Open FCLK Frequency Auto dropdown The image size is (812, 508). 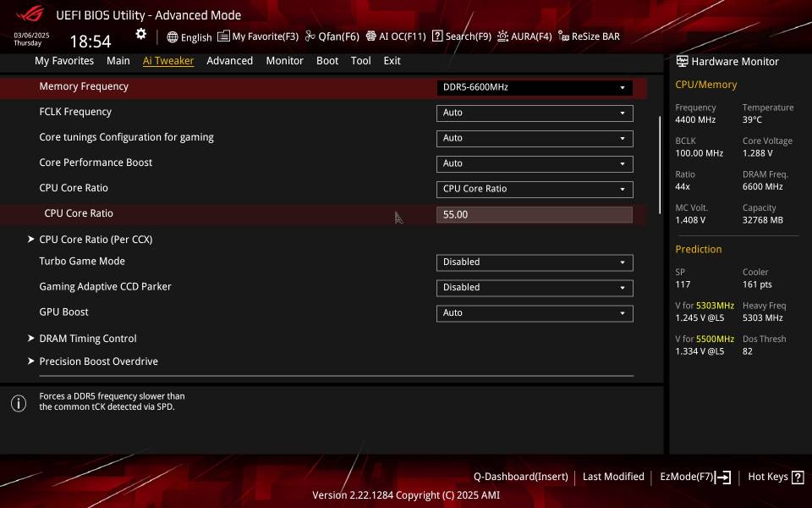[x=535, y=113]
